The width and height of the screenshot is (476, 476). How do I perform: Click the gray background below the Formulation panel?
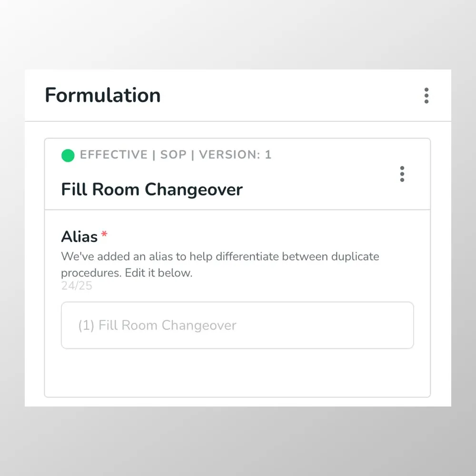(238, 441)
